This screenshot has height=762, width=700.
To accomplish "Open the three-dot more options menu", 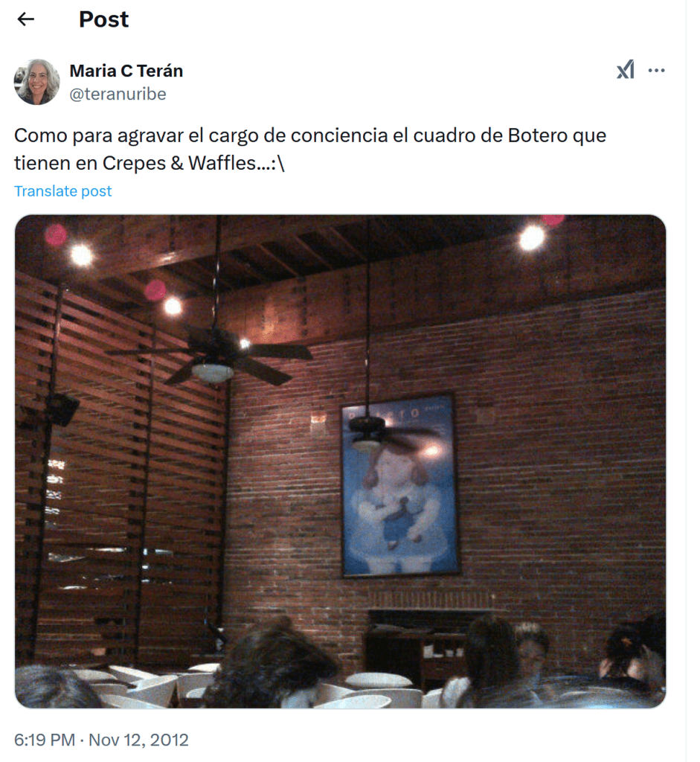I will coord(656,71).
